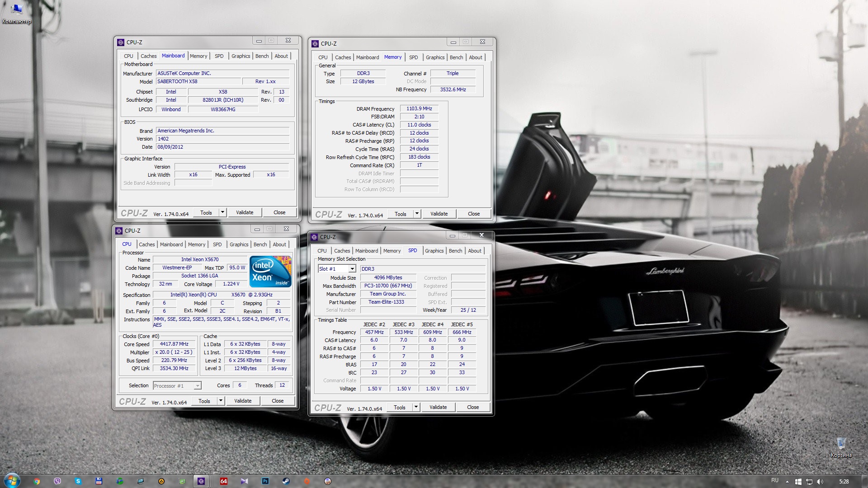Switch to the SPD tab in the Mainboard window
This screenshot has height=488, width=868.
[219, 56]
